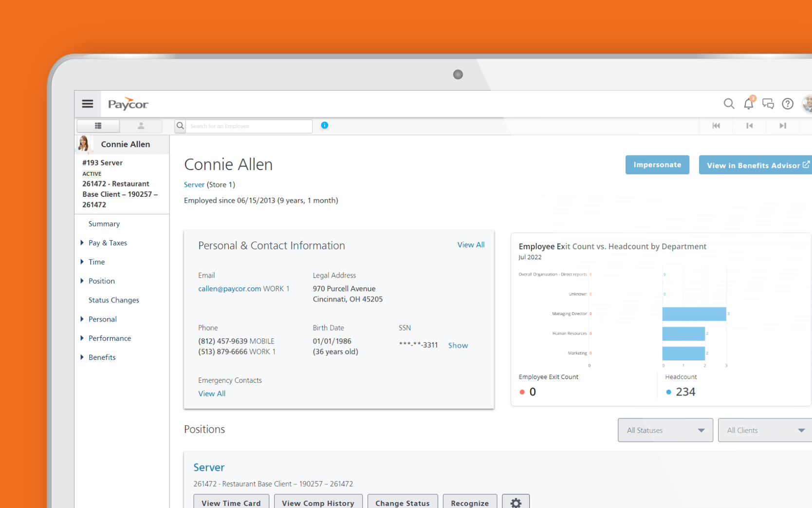Screen dimensions: 812x508
Task: Click View in Benefits Advisor button
Action: tap(756, 165)
